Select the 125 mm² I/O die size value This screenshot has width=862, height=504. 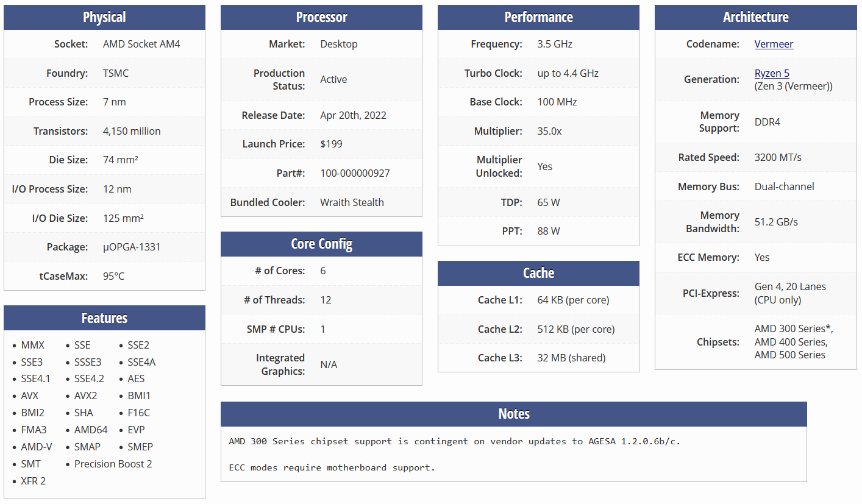[x=123, y=218]
